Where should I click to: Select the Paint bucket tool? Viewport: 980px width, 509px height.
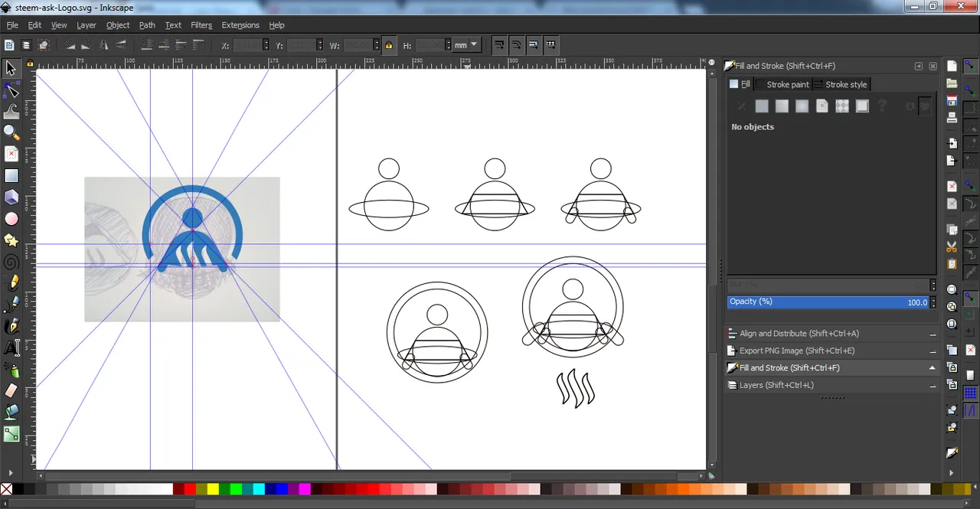(11, 412)
